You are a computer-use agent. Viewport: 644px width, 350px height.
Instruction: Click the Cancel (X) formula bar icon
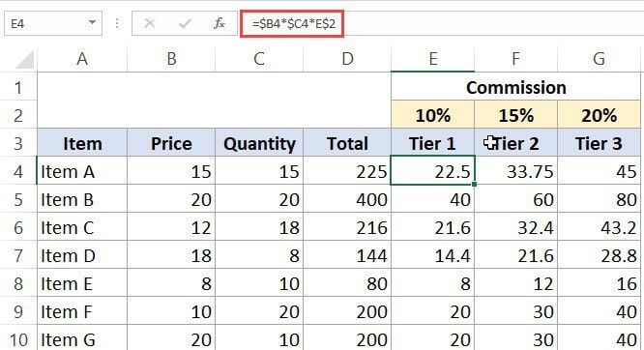pyautogui.click(x=150, y=24)
